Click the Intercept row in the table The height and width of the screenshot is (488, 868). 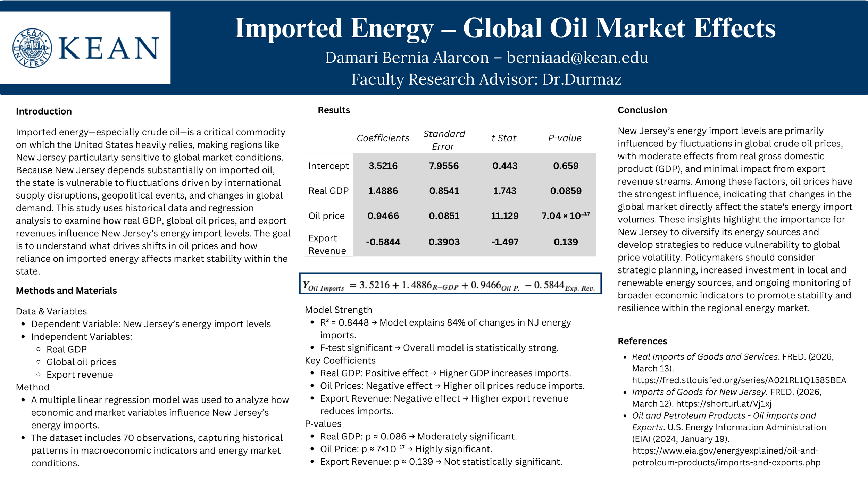[329, 166]
